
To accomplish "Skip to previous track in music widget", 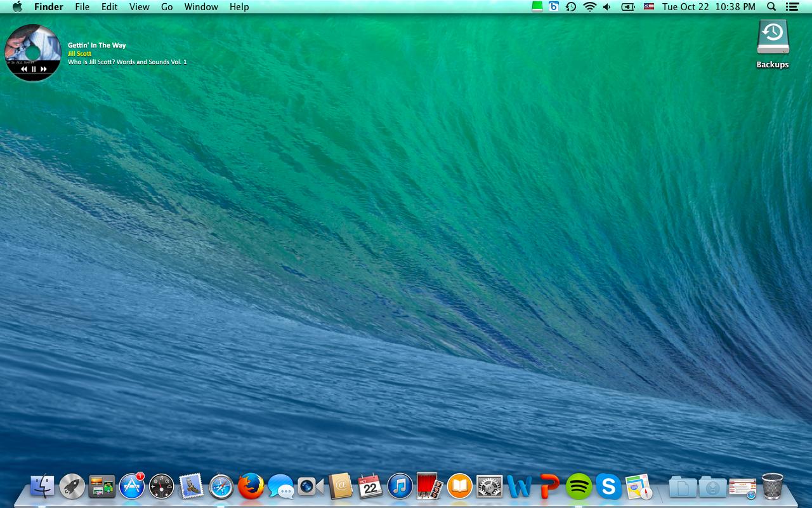I will (x=24, y=69).
